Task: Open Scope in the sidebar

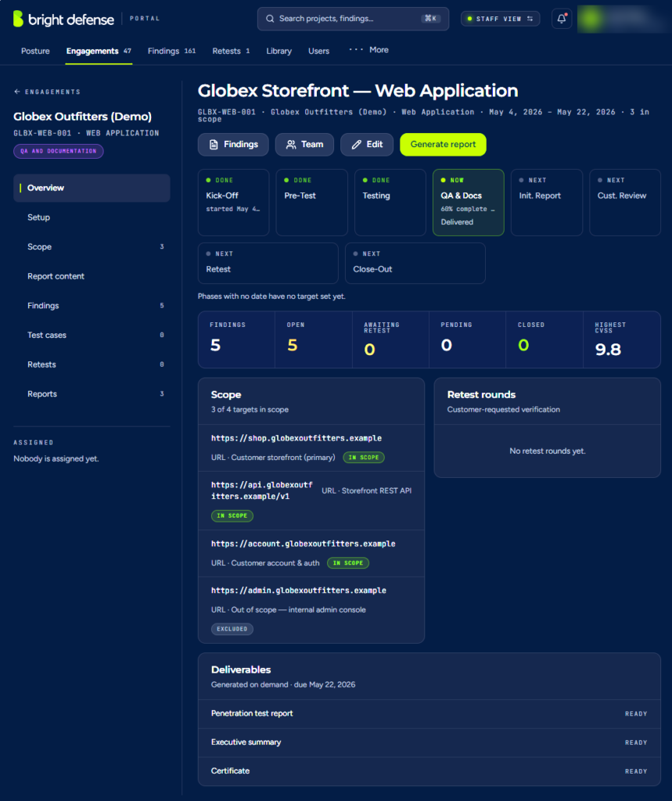Action: [x=92, y=246]
